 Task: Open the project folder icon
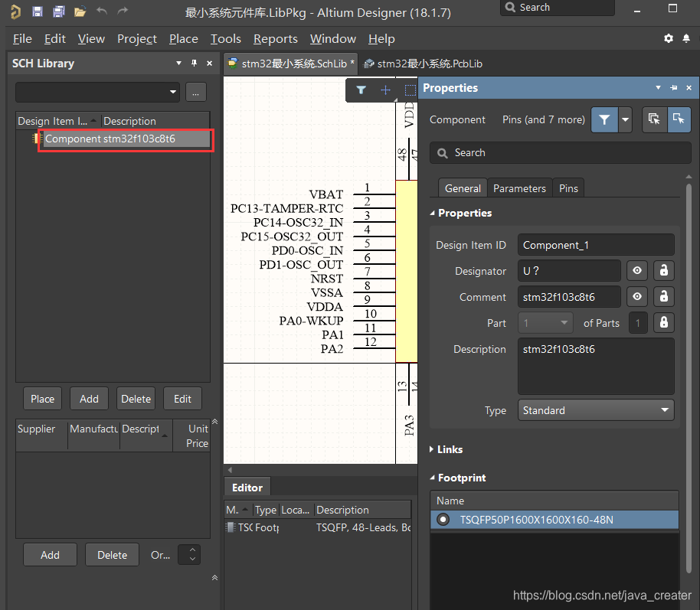(80, 11)
